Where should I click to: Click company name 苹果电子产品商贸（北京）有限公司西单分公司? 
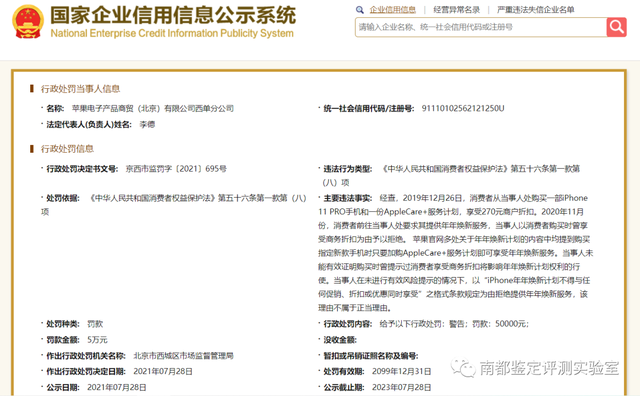pyautogui.click(x=153, y=108)
